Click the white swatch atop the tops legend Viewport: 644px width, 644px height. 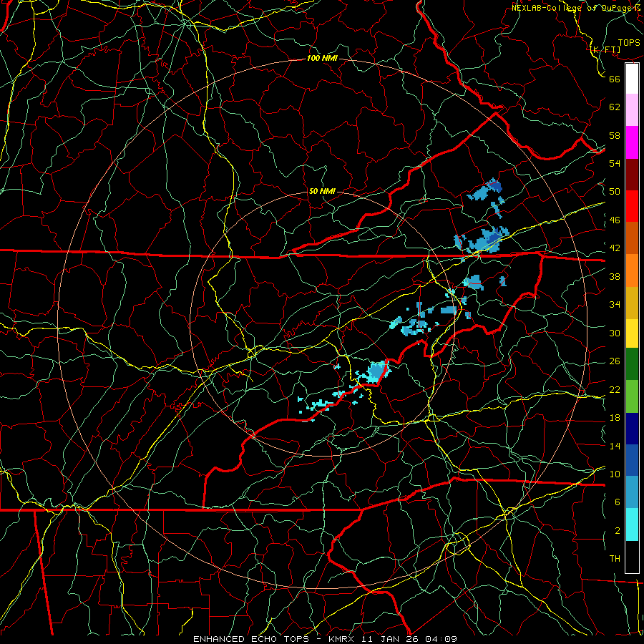click(632, 79)
